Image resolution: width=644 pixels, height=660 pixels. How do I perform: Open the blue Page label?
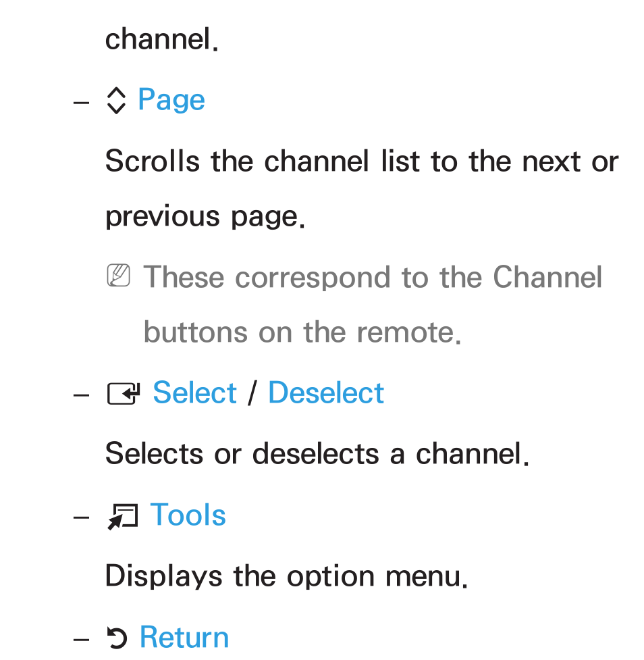(x=171, y=101)
